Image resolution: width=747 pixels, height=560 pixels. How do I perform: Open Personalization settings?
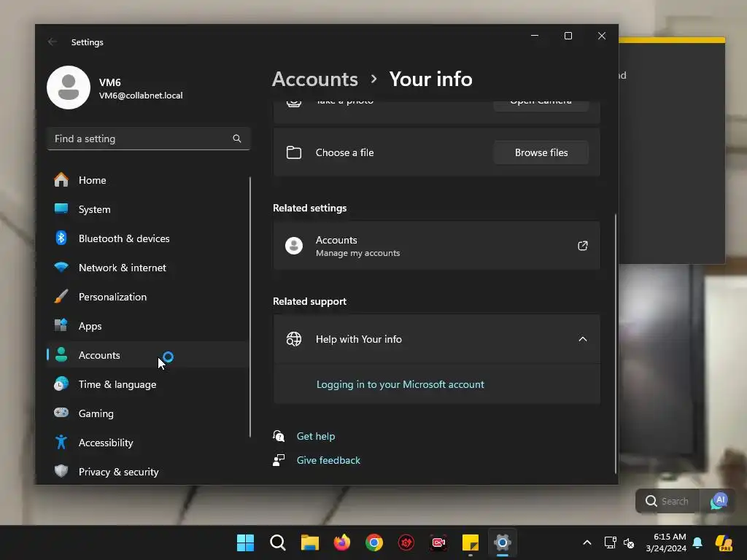coord(147,297)
